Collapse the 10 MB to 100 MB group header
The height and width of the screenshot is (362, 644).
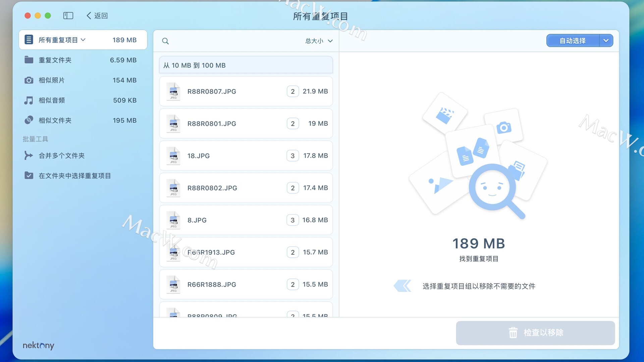tap(246, 65)
